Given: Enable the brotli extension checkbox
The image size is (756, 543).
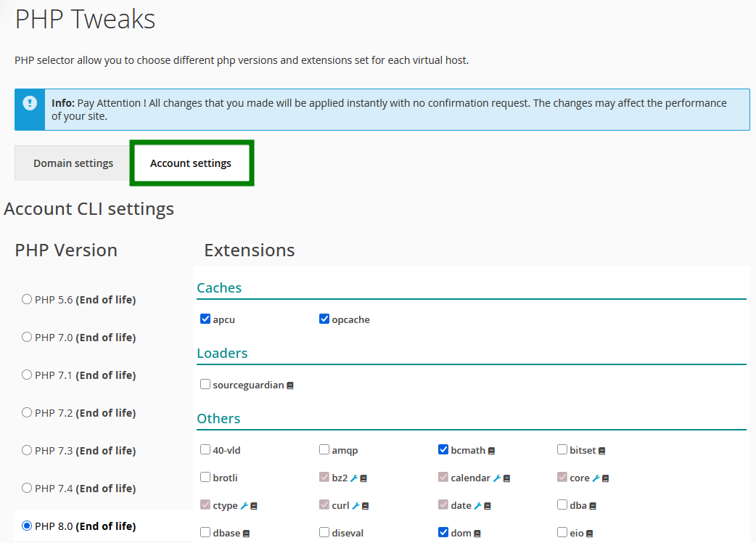Looking at the screenshot, I should click(x=205, y=478).
